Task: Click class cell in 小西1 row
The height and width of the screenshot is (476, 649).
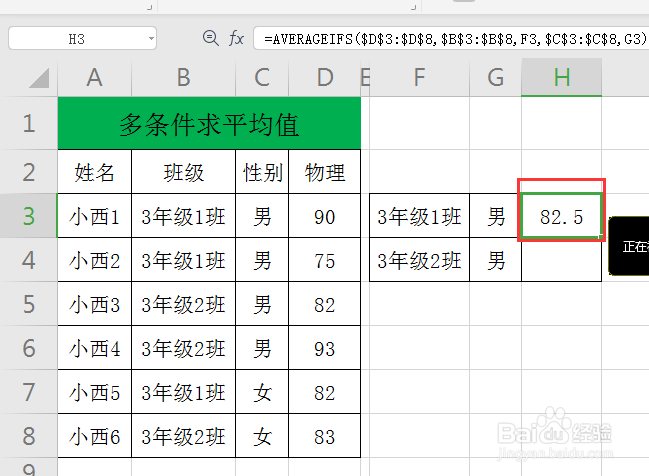Action: tap(183, 216)
